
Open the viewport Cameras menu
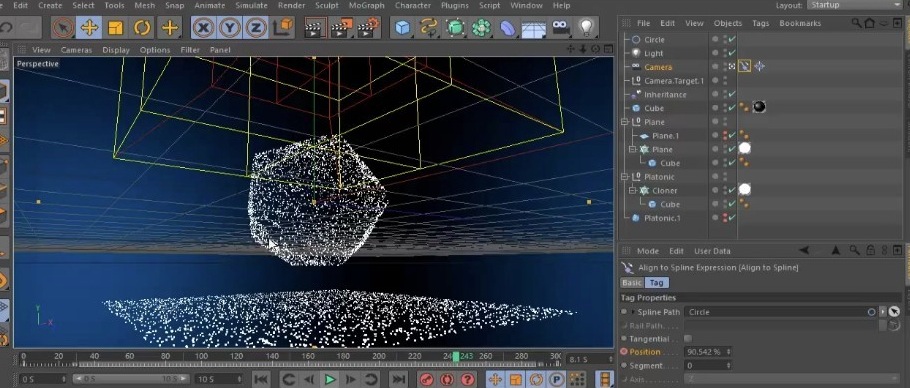[x=76, y=50]
